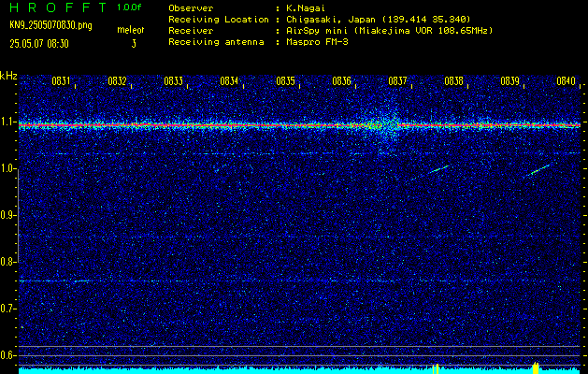Click the Receiving antenna label
588x374 pixels.
click(216, 42)
